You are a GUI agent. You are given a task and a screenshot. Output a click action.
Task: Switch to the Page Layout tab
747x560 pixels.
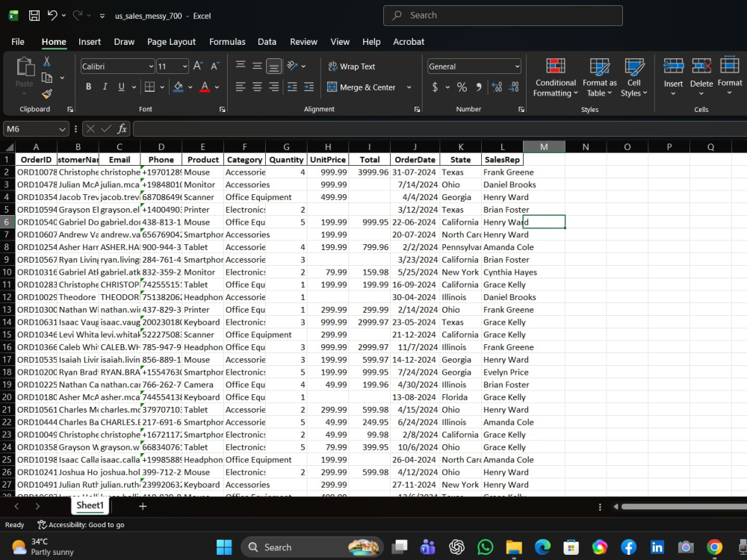[x=171, y=41]
